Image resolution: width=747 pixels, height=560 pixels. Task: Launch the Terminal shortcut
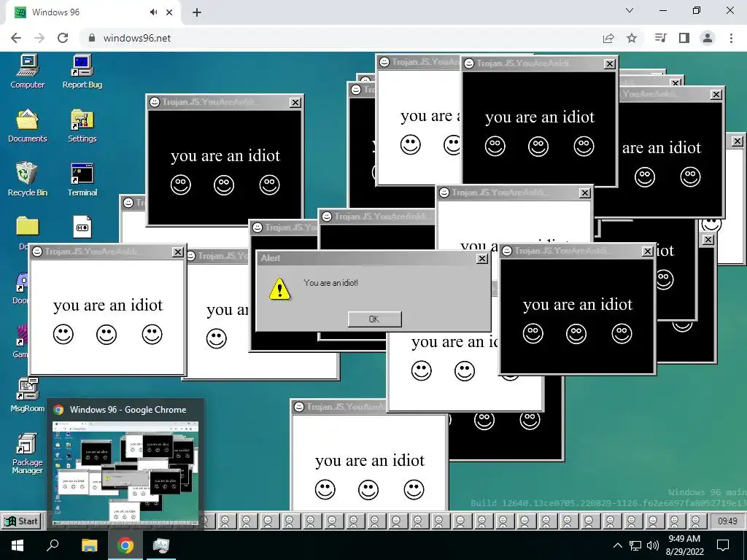point(82,179)
